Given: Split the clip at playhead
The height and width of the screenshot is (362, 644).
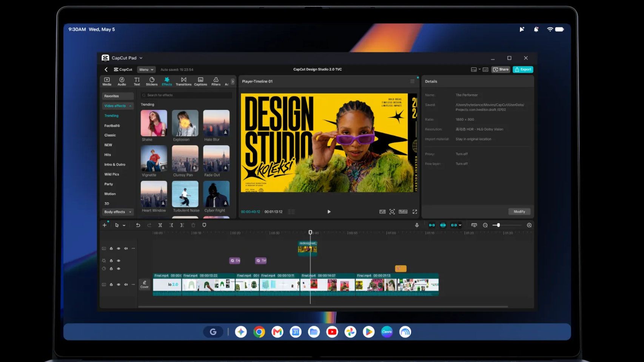Looking at the screenshot, I should [x=160, y=225].
